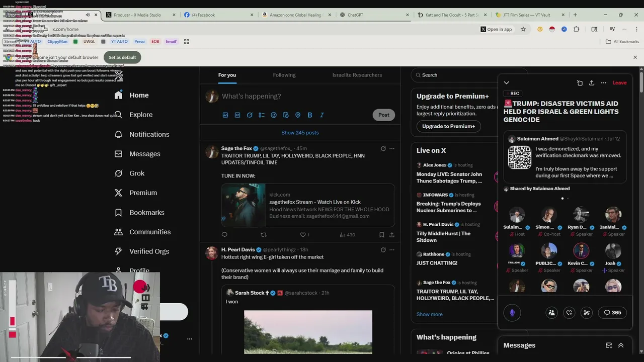Image resolution: width=644 pixels, height=362 pixels.
Task: Open Grok in the sidebar
Action: pos(130,173)
